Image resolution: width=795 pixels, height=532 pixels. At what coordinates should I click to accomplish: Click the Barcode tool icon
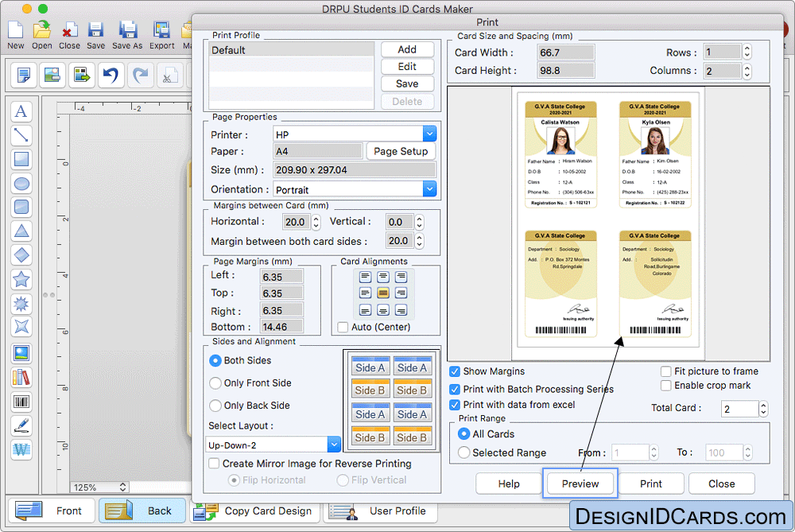[21, 402]
